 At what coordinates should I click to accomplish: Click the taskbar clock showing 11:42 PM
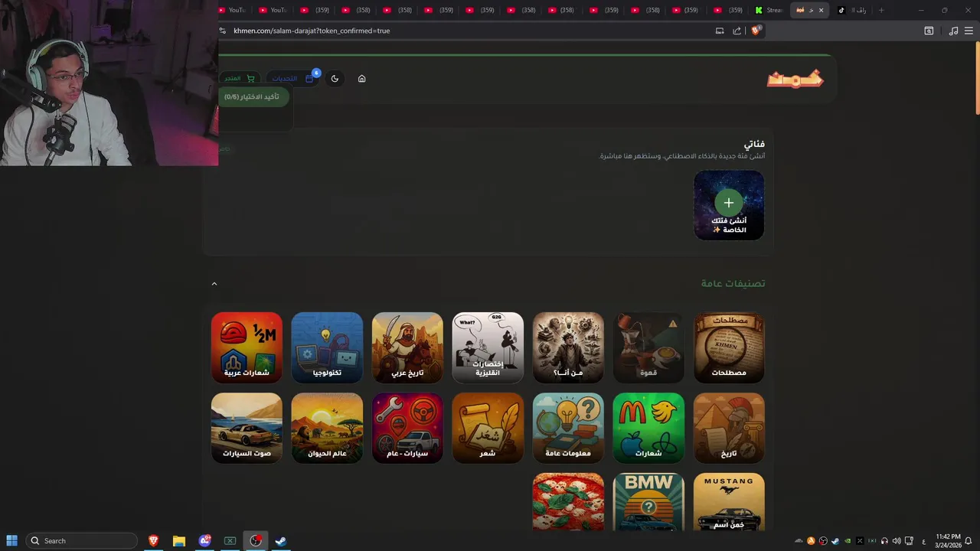click(948, 540)
